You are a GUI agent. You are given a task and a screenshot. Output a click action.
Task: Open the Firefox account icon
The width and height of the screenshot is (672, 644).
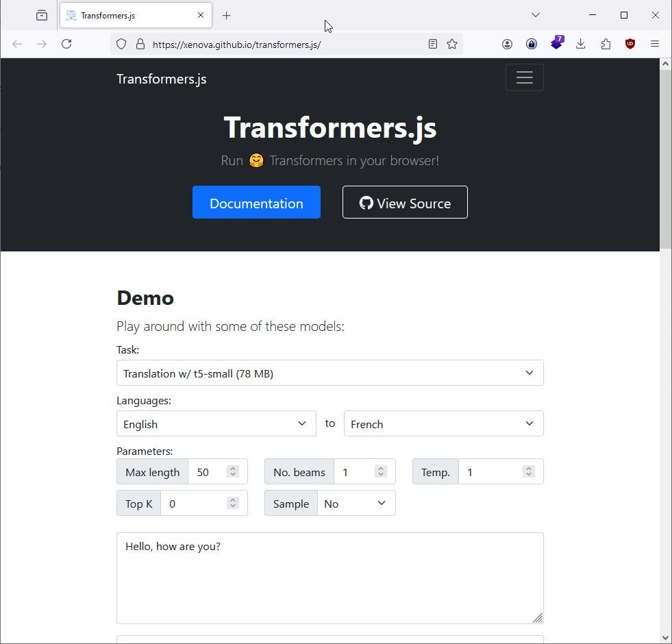[x=507, y=44]
